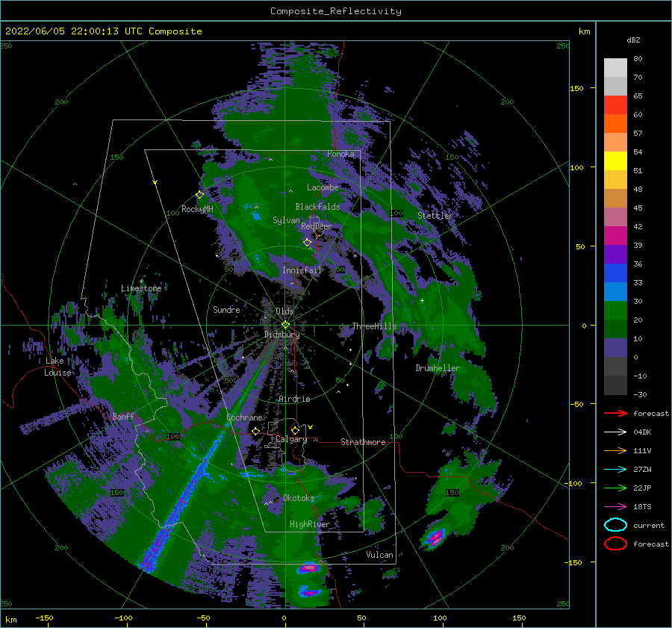Click the red forecast ellipse legend icon

615,544
